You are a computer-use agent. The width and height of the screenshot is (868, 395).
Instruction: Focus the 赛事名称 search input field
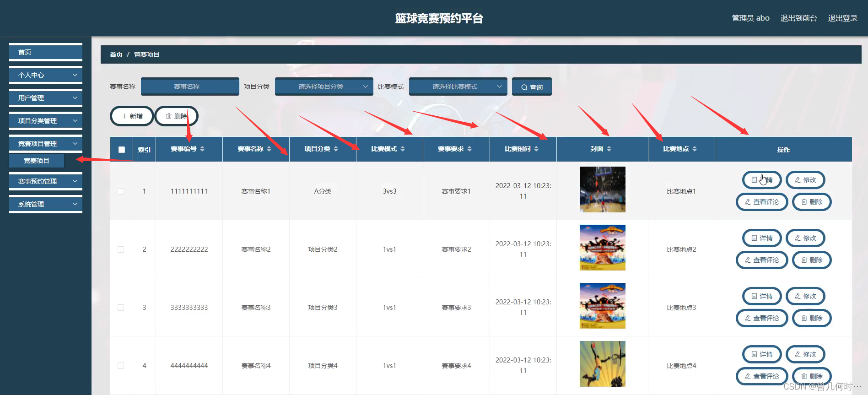[190, 87]
